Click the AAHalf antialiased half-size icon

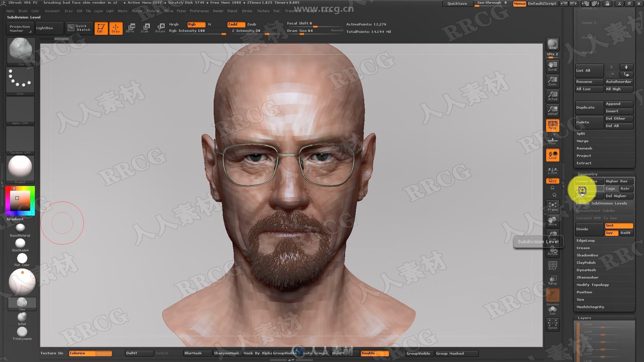tap(552, 110)
